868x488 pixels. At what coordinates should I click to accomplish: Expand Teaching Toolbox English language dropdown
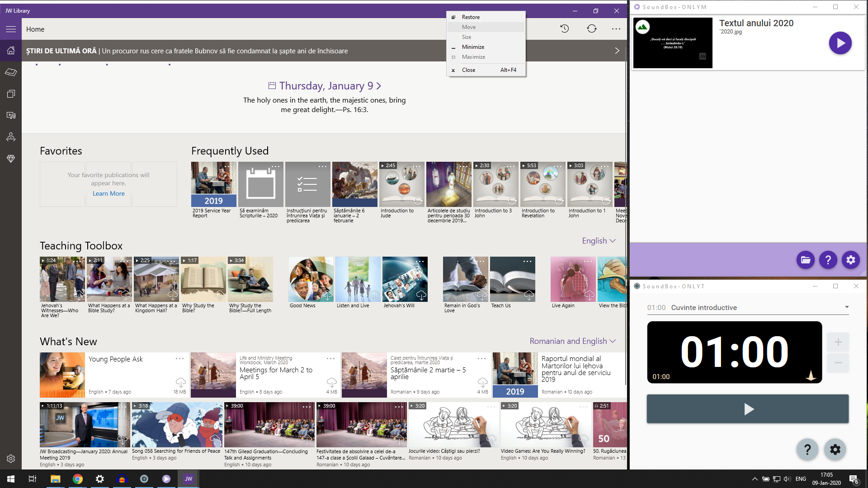[x=599, y=241]
